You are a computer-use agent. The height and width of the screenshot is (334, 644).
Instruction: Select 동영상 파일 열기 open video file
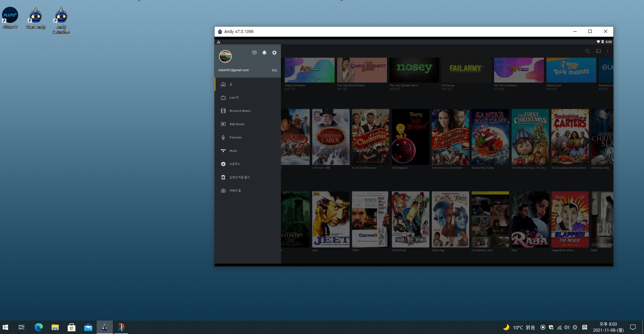click(x=248, y=177)
